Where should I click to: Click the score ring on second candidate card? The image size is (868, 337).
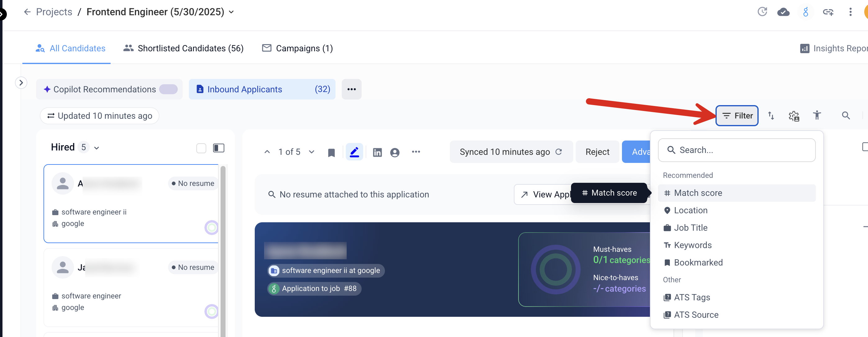tap(212, 312)
